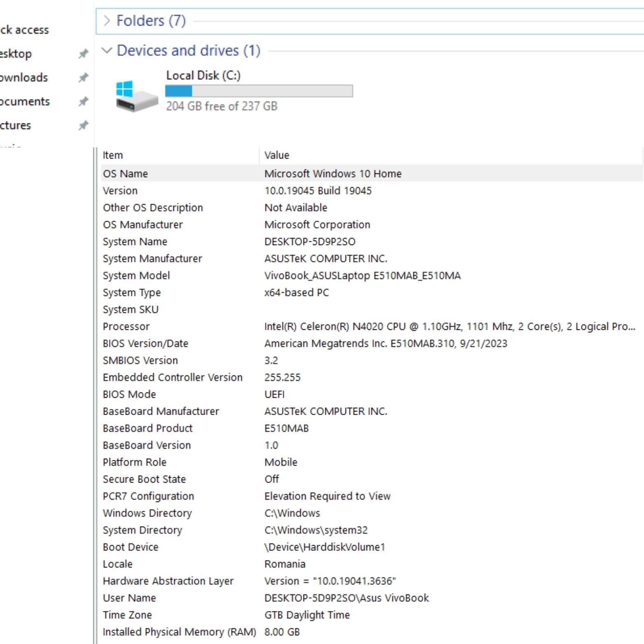
Task: Select the Time Zone row
Action: pyautogui.click(x=372, y=615)
